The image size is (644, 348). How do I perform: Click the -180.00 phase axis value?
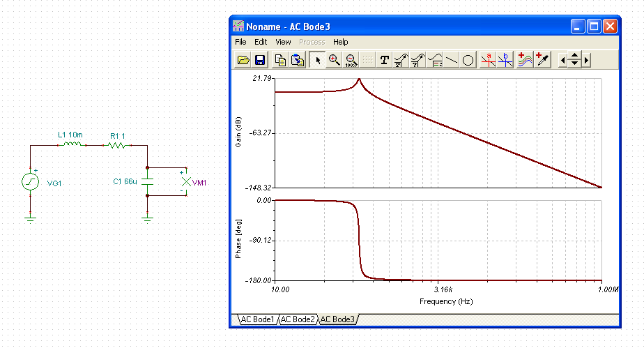pos(259,280)
